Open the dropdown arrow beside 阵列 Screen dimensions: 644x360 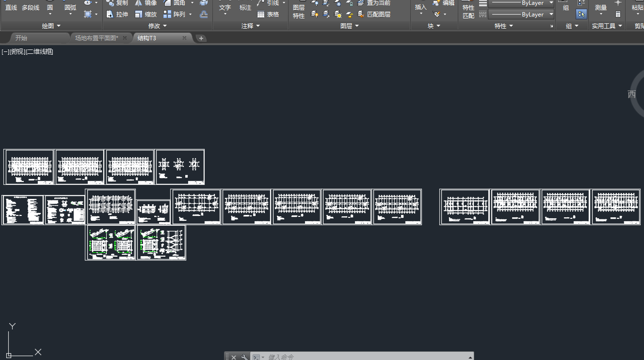(x=191, y=15)
